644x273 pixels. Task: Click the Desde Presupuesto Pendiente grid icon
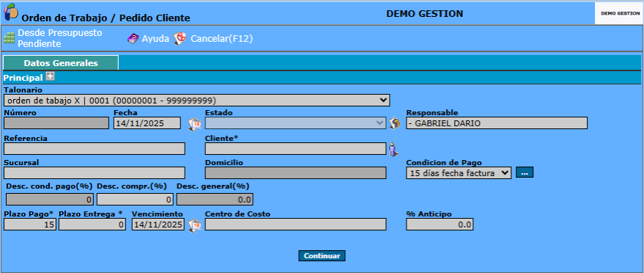click(x=9, y=38)
